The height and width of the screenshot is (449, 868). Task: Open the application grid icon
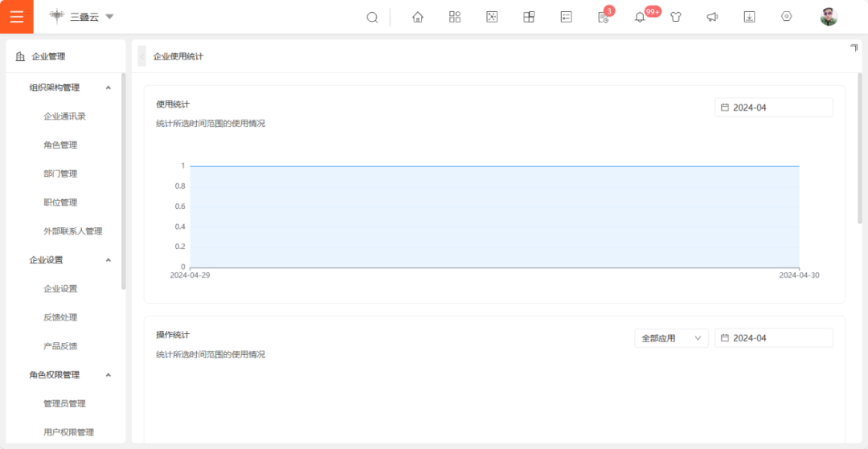point(455,17)
